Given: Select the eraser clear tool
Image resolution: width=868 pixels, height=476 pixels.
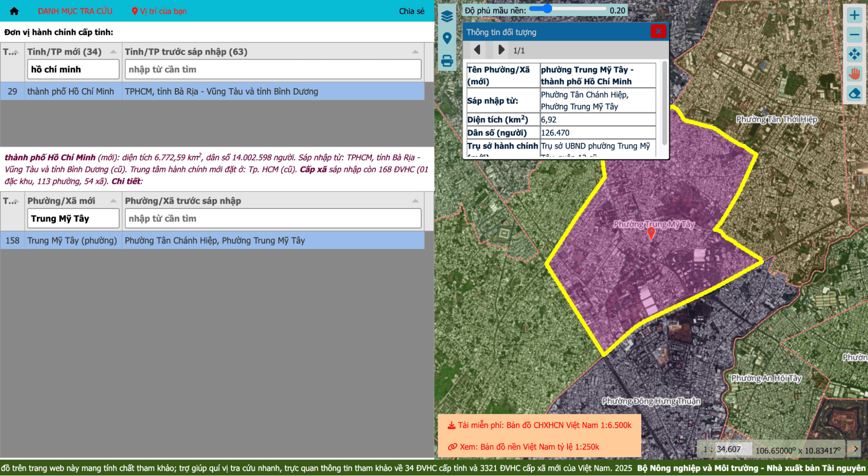Looking at the screenshot, I should (854, 93).
